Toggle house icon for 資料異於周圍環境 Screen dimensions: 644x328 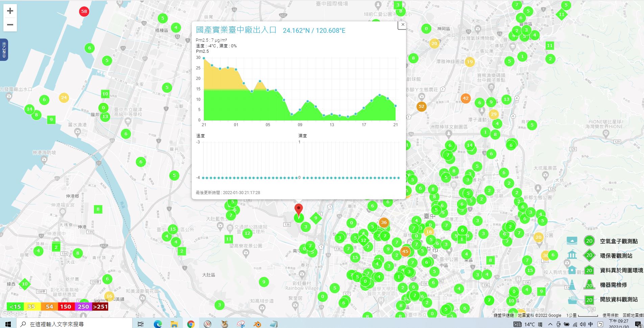[572, 270]
